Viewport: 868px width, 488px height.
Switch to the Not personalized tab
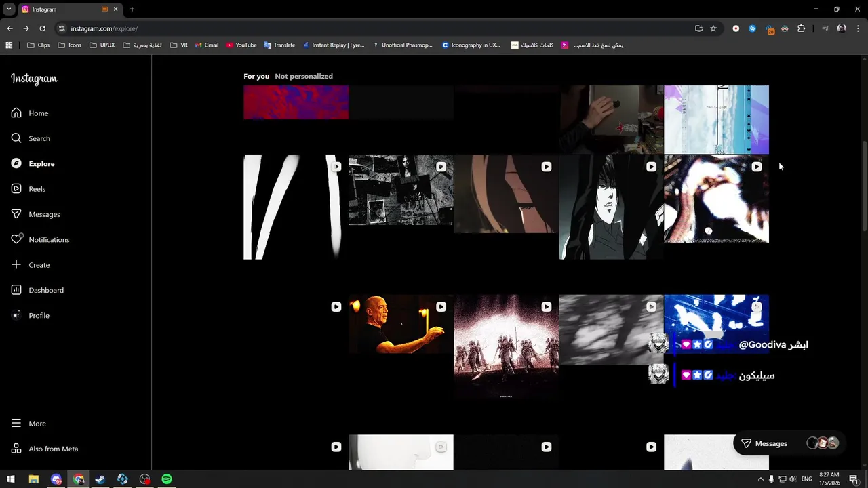tap(304, 76)
